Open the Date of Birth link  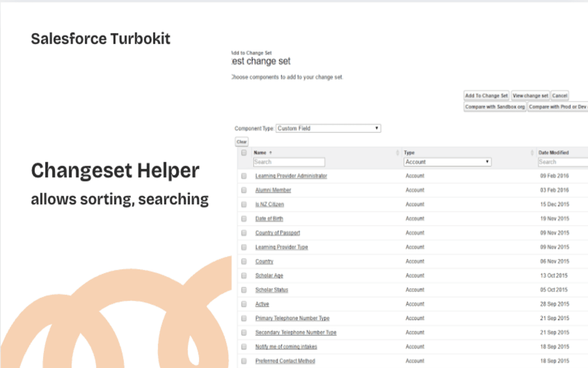(269, 219)
